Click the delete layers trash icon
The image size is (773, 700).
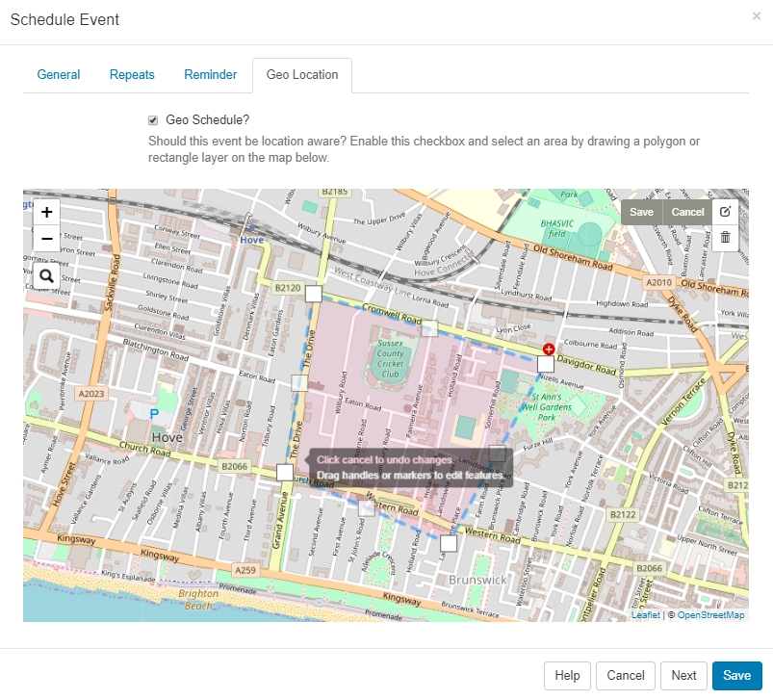[726, 237]
